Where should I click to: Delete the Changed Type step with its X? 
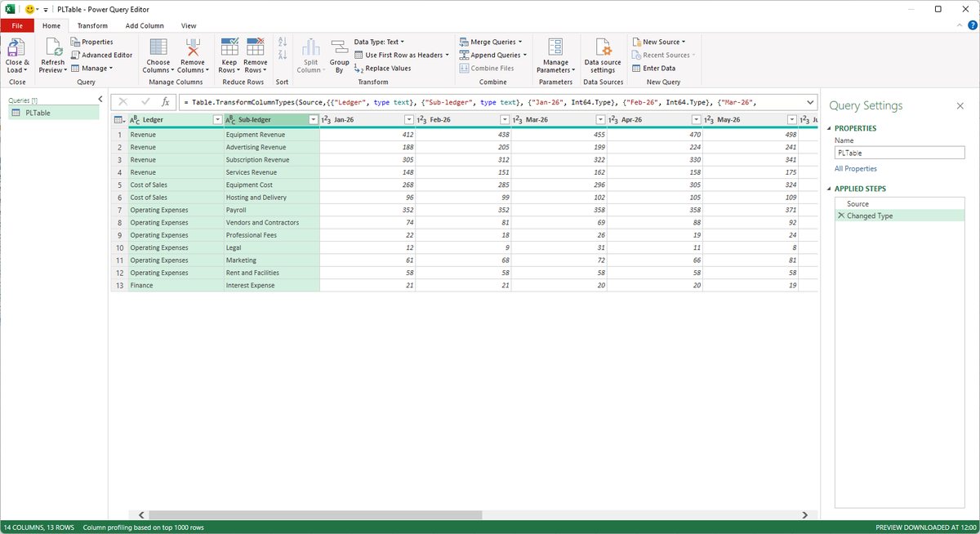coord(841,216)
